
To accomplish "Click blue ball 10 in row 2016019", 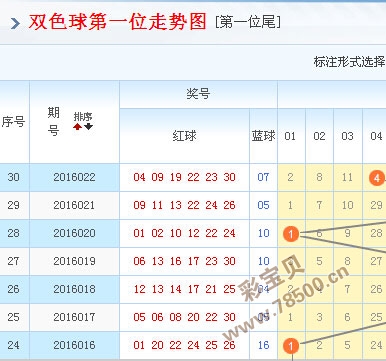I will tap(263, 261).
